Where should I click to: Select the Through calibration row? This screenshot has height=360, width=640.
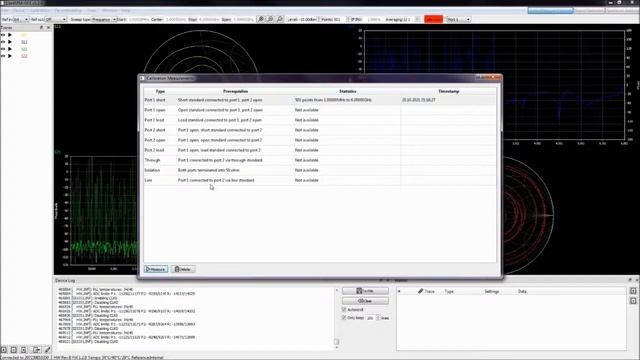point(320,160)
